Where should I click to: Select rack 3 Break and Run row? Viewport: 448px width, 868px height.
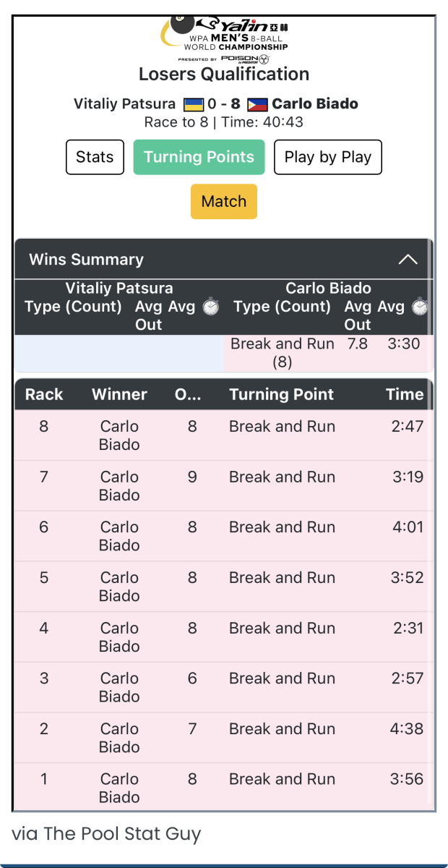(282, 678)
